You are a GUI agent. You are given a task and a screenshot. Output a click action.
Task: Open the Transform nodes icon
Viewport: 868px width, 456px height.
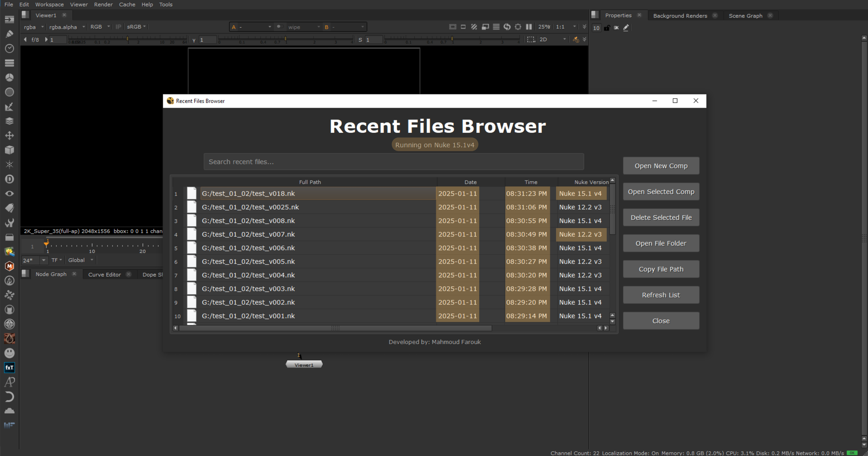(x=9, y=136)
